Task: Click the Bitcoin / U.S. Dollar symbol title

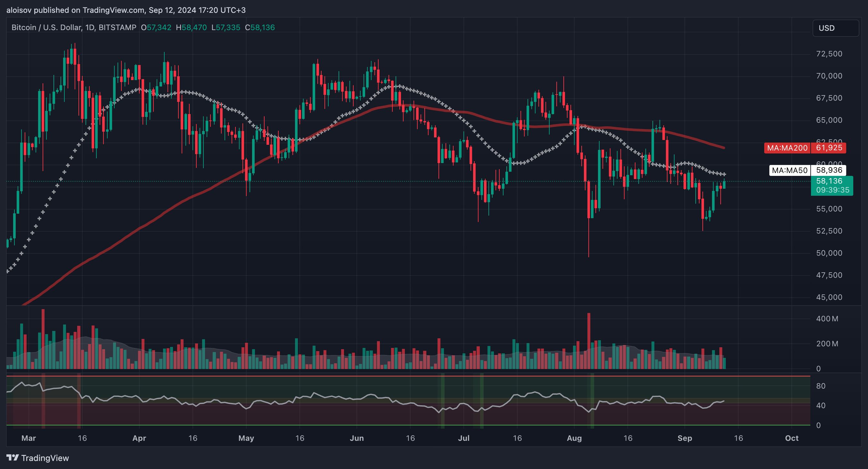Action: [x=46, y=28]
